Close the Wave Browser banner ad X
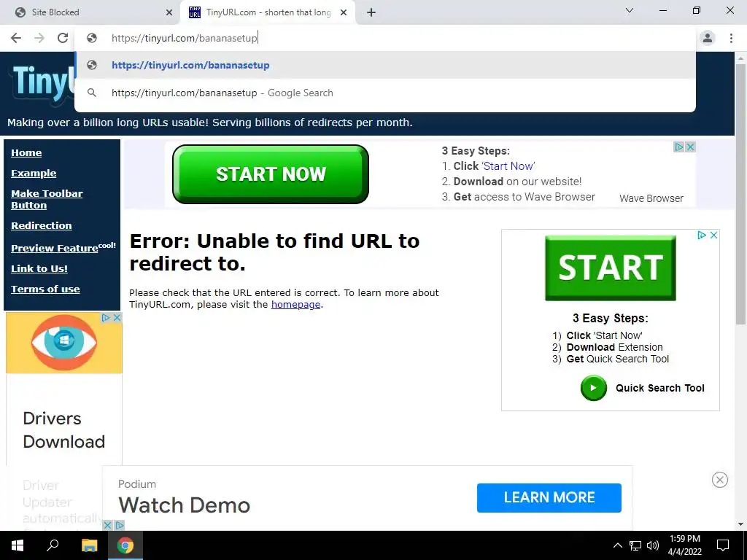This screenshot has width=747, height=560. point(690,147)
